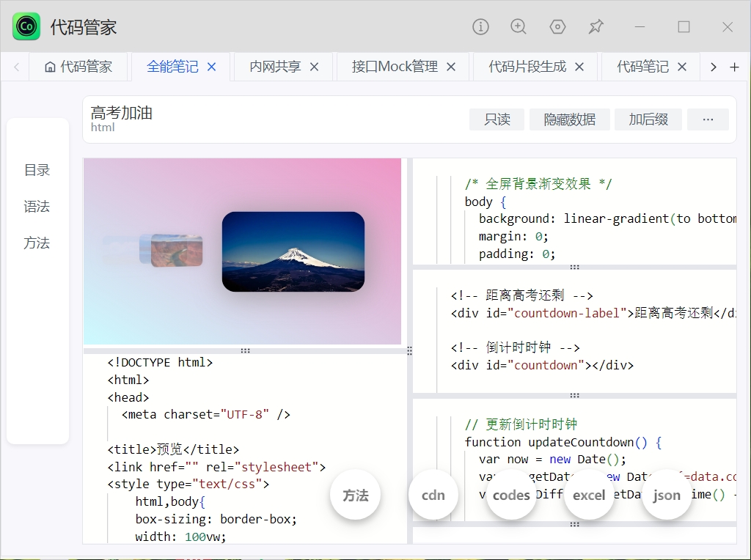This screenshot has width=751, height=560.
Task: Click the // 更新倒计时时钟 comment
Action: coord(521,424)
